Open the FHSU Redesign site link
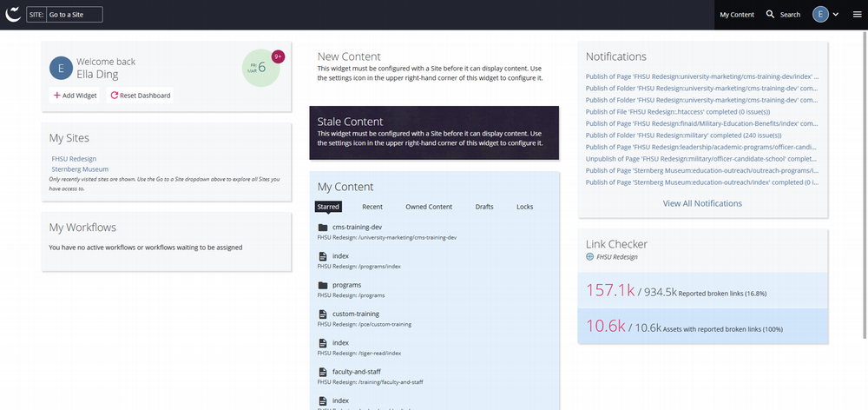 74,158
